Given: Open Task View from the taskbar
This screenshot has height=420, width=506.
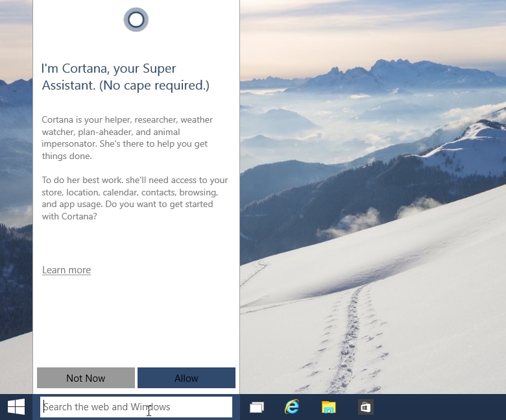Looking at the screenshot, I should tap(257, 407).
